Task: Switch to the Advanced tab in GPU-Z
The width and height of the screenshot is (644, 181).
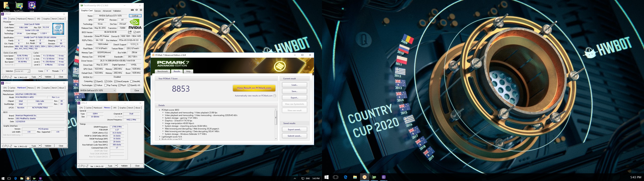Action: click(x=107, y=11)
